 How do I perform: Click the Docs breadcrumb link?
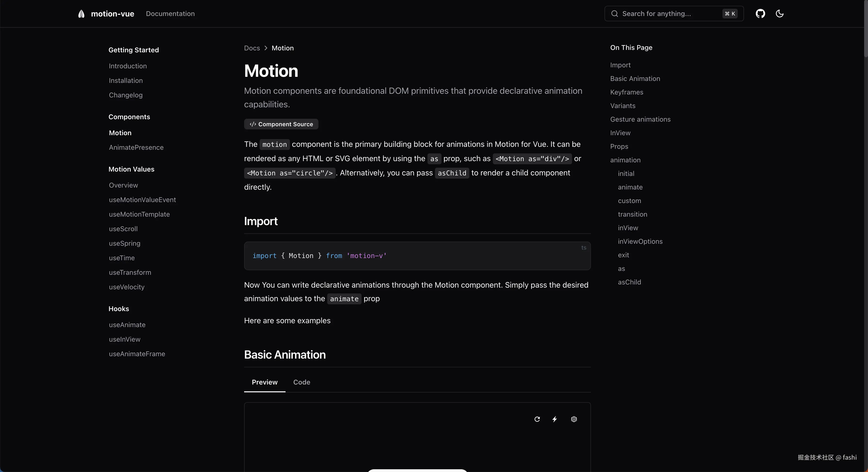tap(252, 48)
